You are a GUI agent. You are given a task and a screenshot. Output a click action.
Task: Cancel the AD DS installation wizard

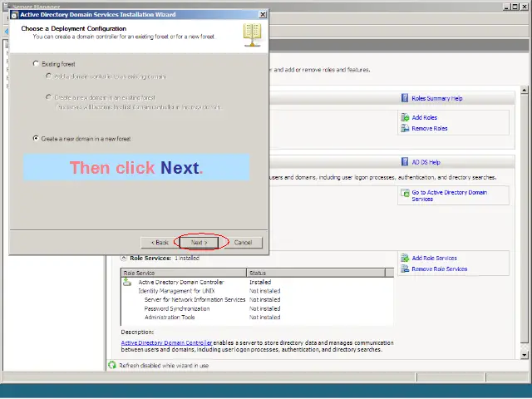[x=243, y=242]
